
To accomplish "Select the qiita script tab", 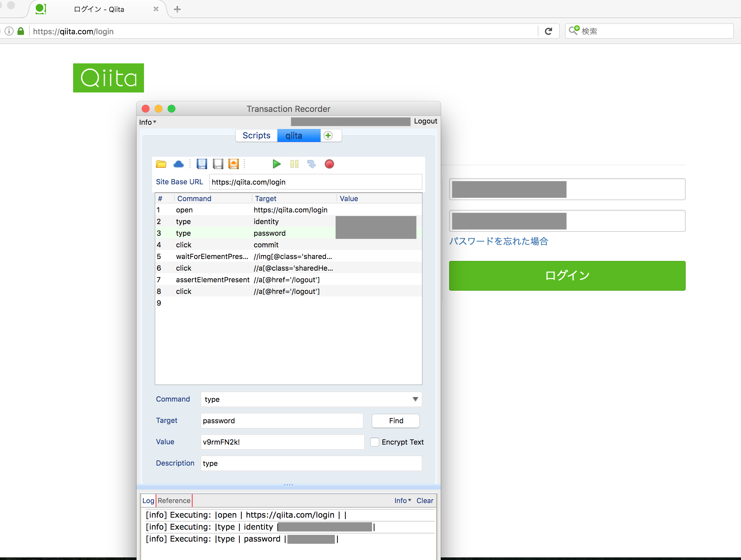I will (x=299, y=135).
